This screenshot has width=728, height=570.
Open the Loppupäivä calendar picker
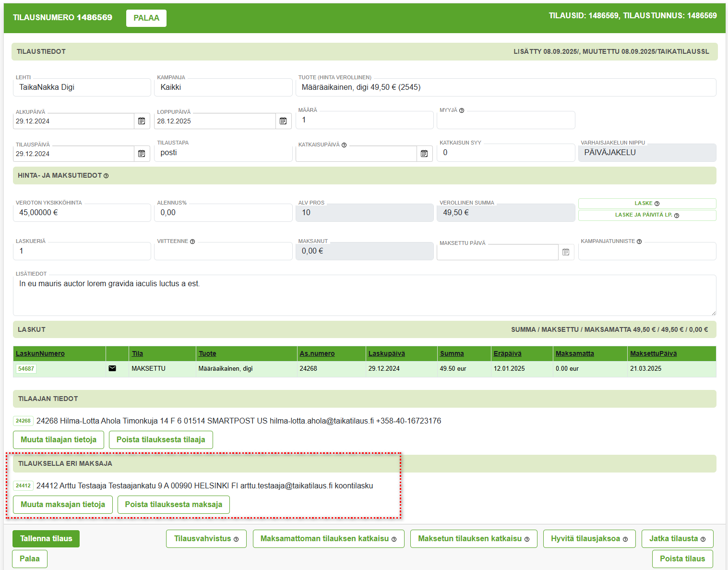click(x=283, y=121)
